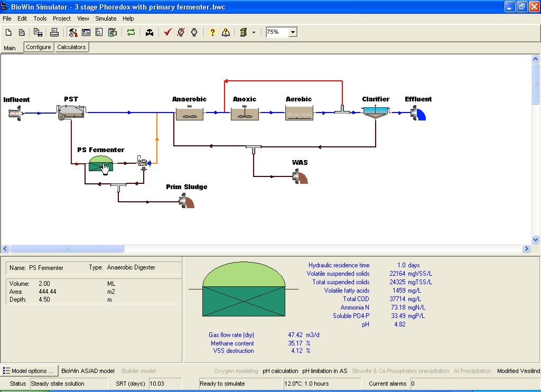This screenshot has height=392, width=541.
Task: Click the 'Modified Vesilind' status text
Action: pos(519,371)
